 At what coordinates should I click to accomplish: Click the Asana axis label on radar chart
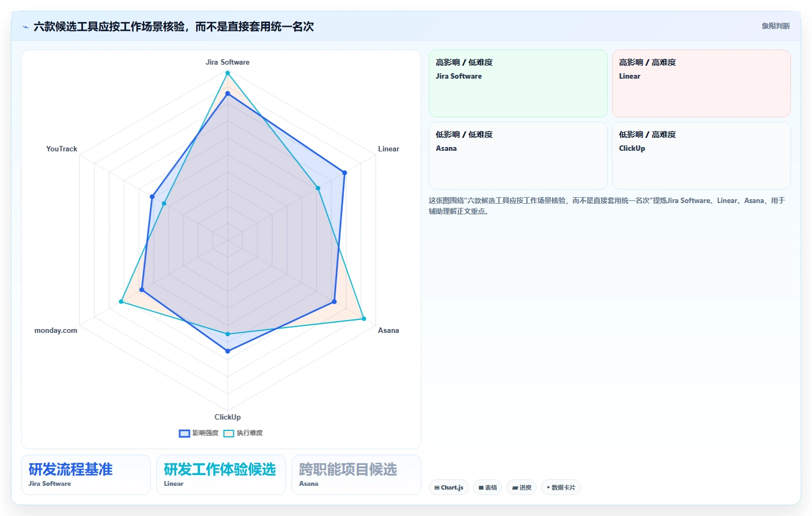coord(388,330)
